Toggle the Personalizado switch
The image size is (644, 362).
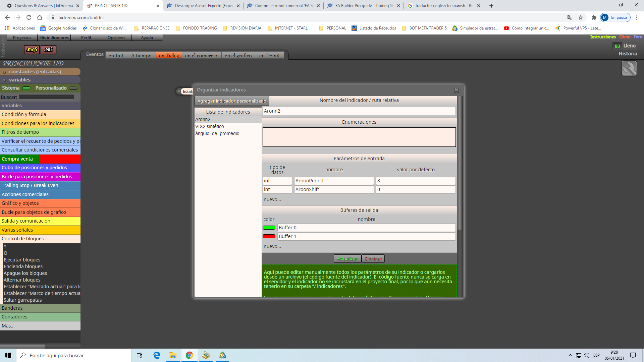73,88
